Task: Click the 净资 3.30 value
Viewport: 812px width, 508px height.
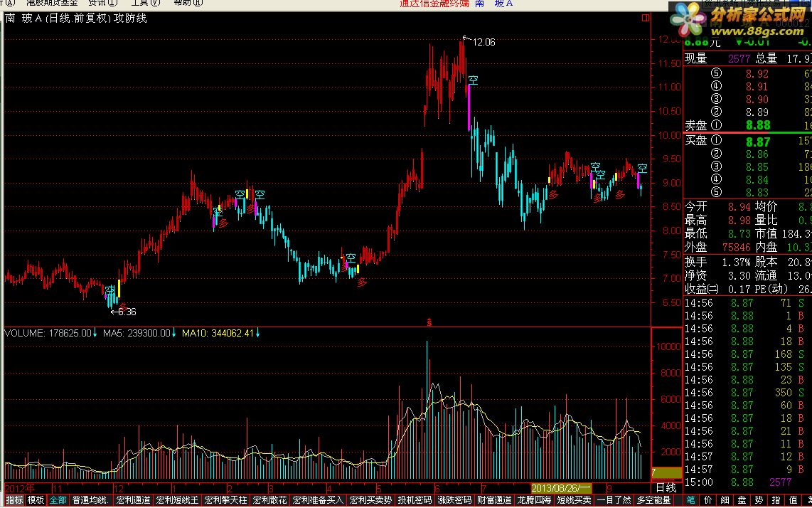Action: pos(740,275)
